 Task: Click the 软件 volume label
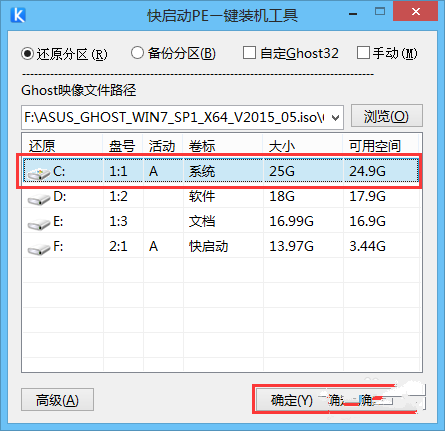(202, 196)
